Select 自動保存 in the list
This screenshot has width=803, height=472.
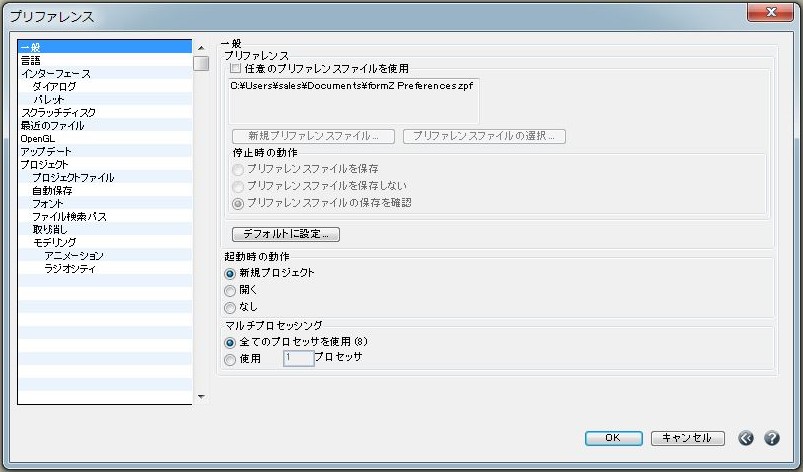tap(105, 190)
